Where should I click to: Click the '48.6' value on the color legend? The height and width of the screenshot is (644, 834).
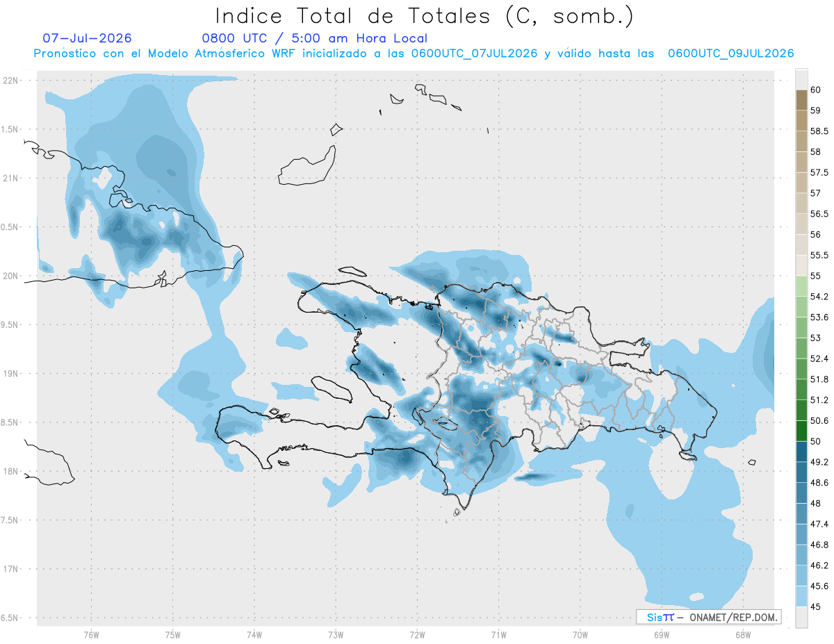click(x=819, y=483)
